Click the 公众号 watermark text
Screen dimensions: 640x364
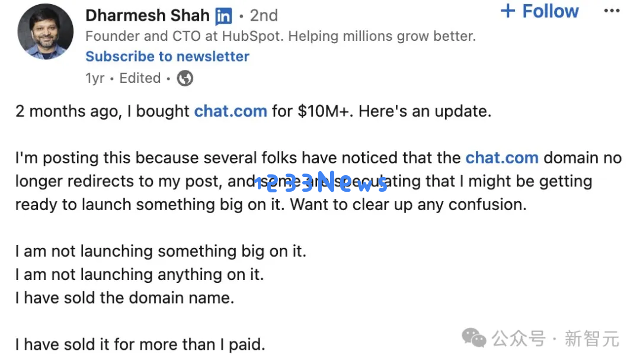coord(519,339)
